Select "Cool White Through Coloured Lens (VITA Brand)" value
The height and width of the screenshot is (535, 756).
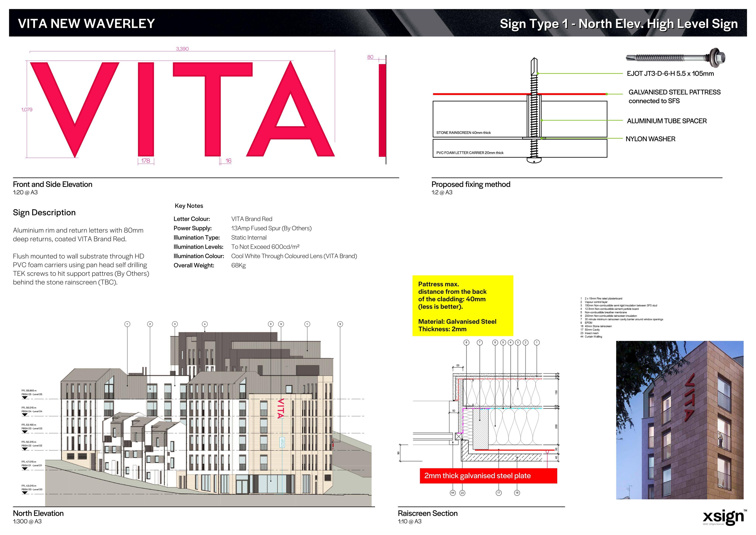click(x=294, y=256)
